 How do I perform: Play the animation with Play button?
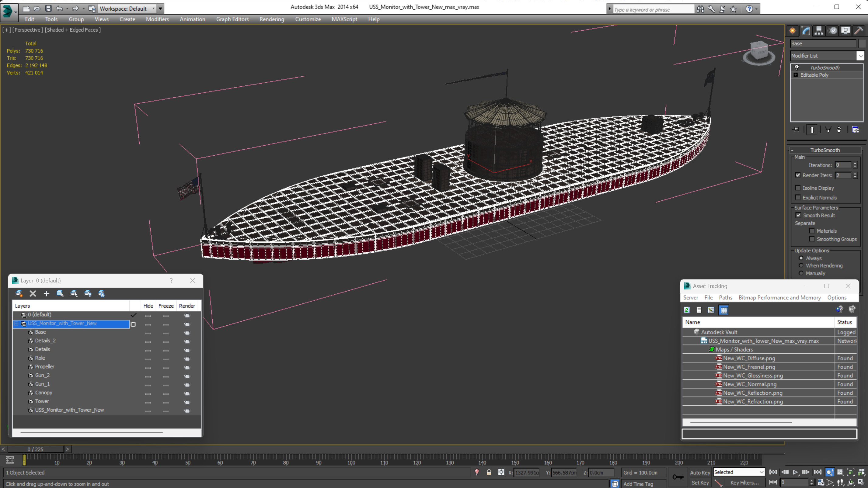click(795, 472)
